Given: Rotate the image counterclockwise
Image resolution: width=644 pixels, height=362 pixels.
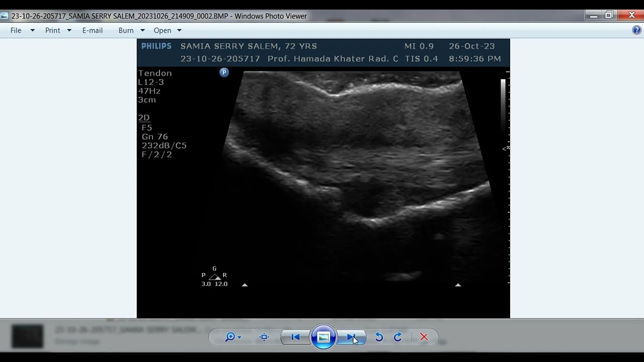Looking at the screenshot, I should pyautogui.click(x=379, y=337).
